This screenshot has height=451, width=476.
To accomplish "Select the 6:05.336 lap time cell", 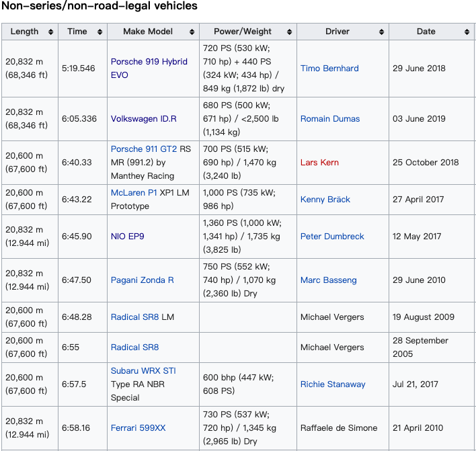I will click(83, 119).
